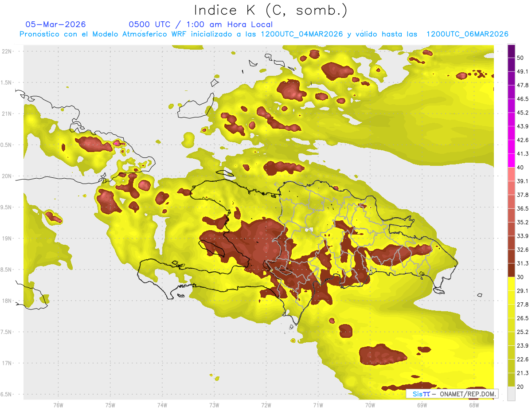Image resolution: width=532 pixels, height=411 pixels.
Task: Click the colorbar value "31.3"
Action: pyautogui.click(x=523, y=264)
